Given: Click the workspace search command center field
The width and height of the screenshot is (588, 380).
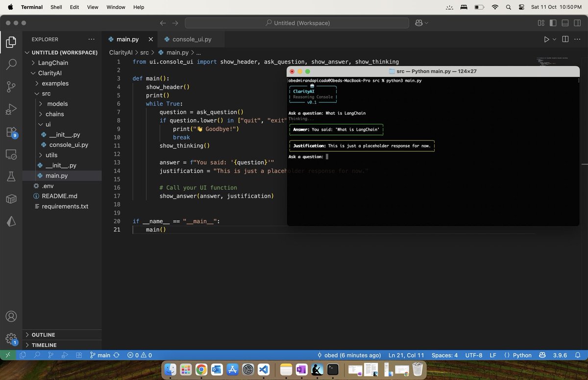Looking at the screenshot, I should (297, 23).
